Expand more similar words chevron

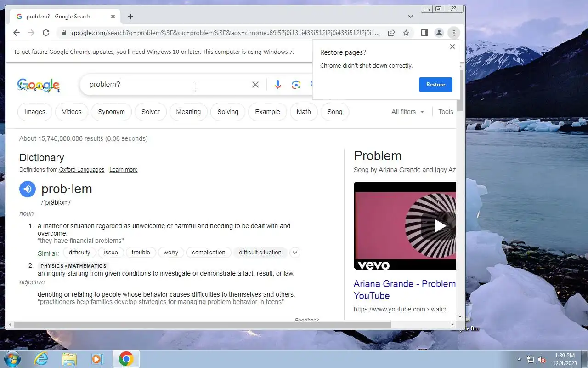pos(295,253)
